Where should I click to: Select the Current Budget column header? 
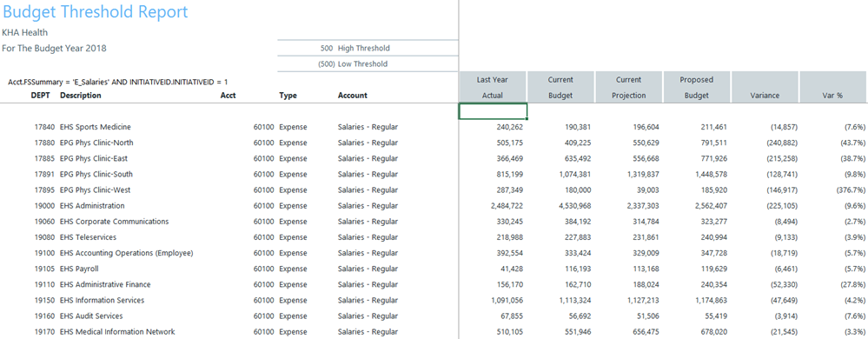tap(560, 87)
